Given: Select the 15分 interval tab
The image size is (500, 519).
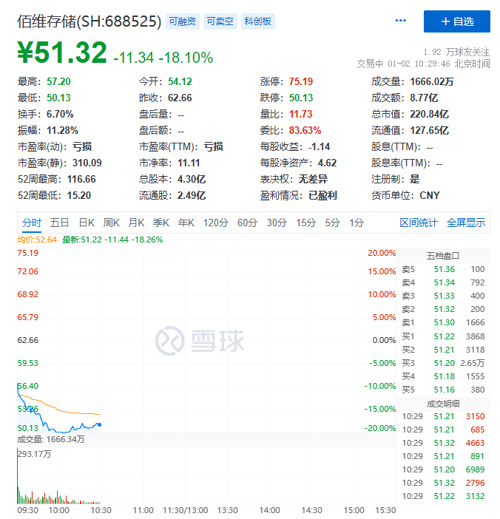Looking at the screenshot, I should click(x=306, y=222).
